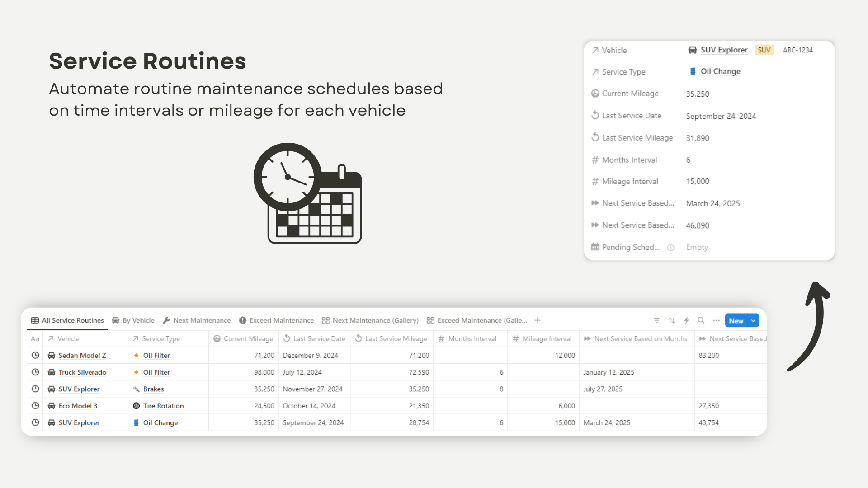Open the three-dot more options menu

click(x=716, y=320)
